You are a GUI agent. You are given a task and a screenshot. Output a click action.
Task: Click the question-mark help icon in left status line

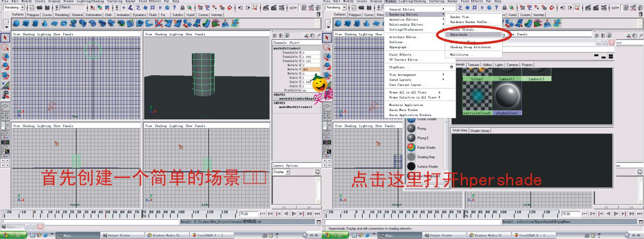(174, 7)
